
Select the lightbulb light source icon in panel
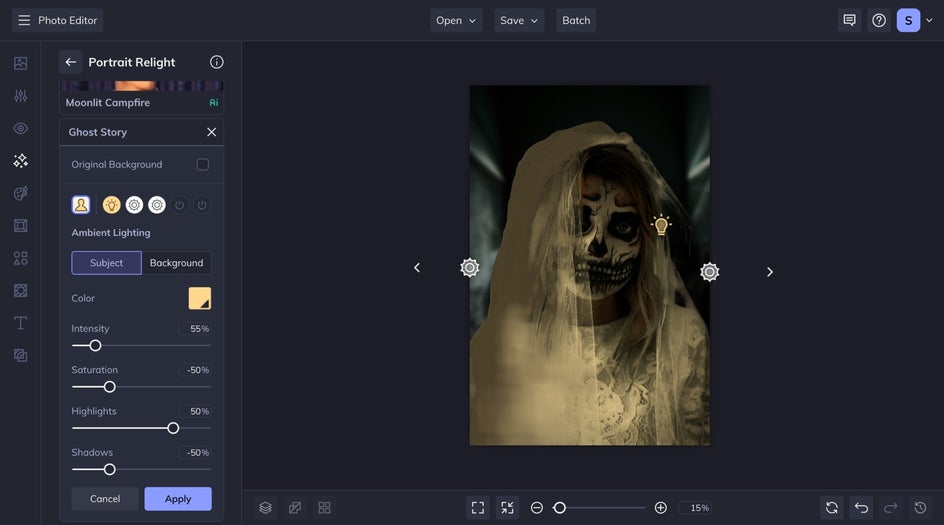(111, 205)
